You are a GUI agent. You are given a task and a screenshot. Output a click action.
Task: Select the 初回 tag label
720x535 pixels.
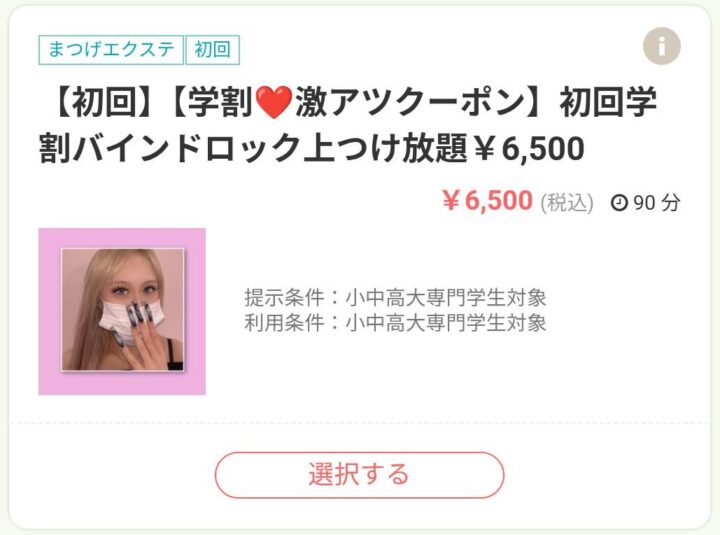coord(213,50)
